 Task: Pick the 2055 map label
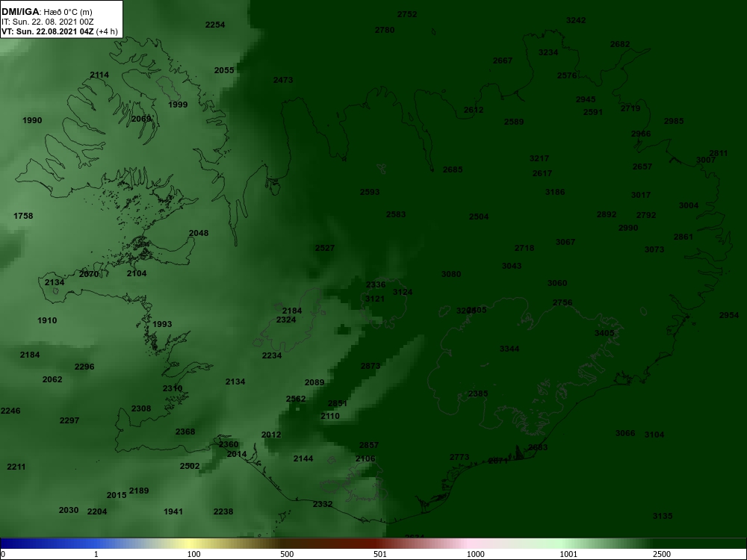pos(224,70)
